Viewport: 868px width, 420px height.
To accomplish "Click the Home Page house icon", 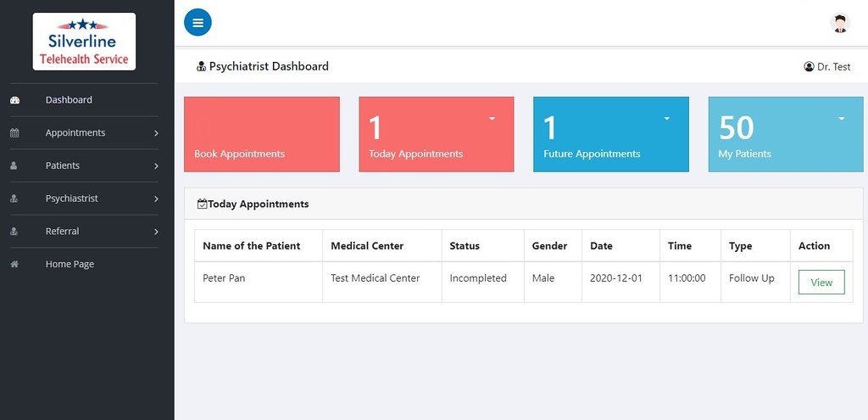I will point(14,265).
